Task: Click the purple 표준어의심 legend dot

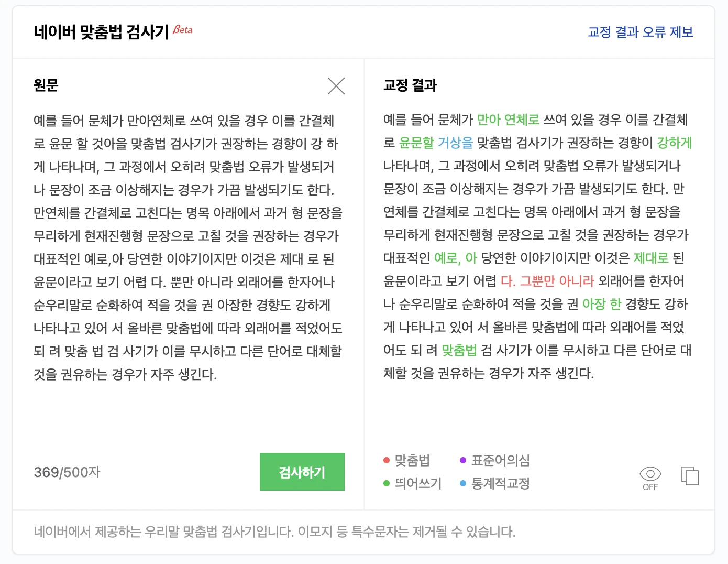Action: click(461, 460)
